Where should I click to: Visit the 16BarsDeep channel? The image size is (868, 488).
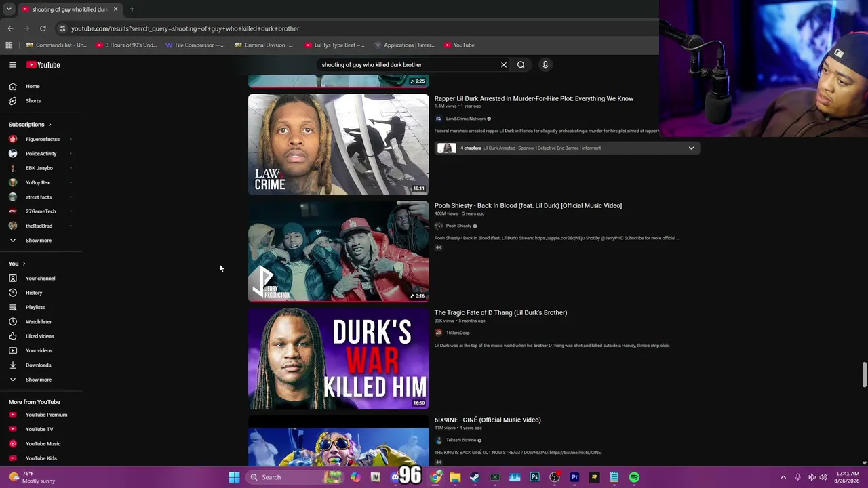458,333
